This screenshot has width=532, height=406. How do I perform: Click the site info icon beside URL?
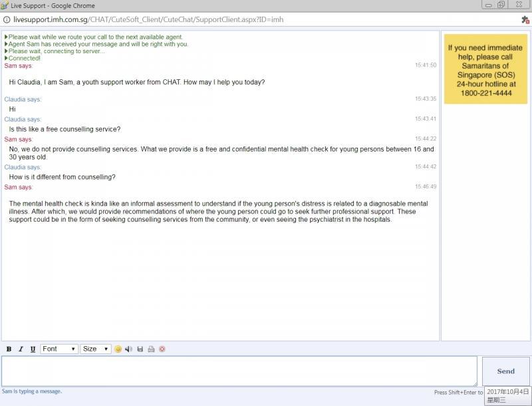[x=6, y=19]
